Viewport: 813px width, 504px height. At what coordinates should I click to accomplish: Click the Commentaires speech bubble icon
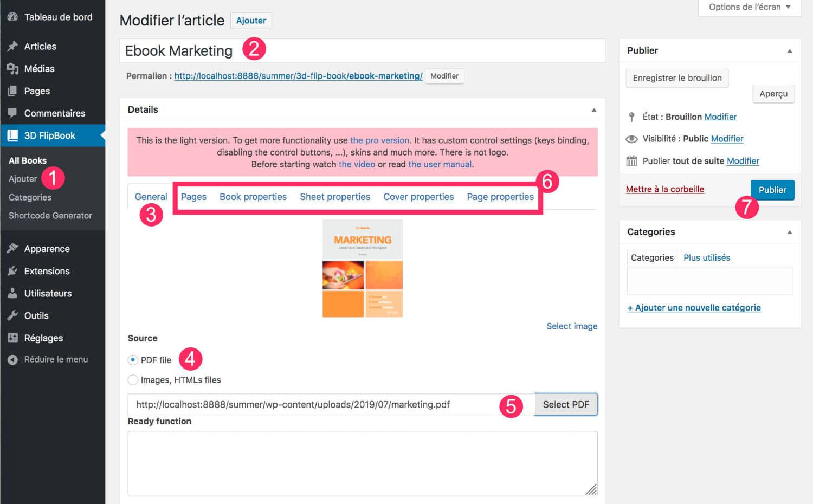12,113
